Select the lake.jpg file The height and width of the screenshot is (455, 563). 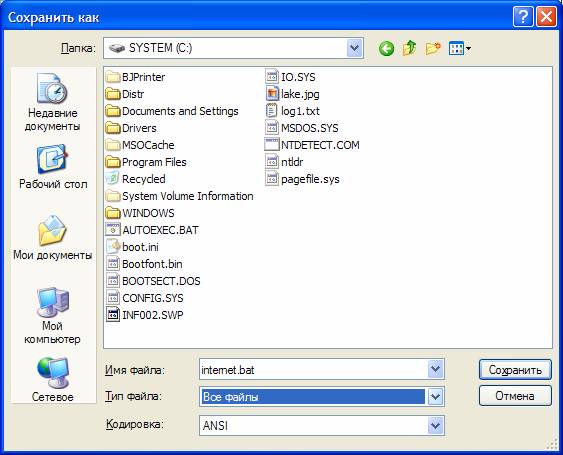(x=293, y=94)
